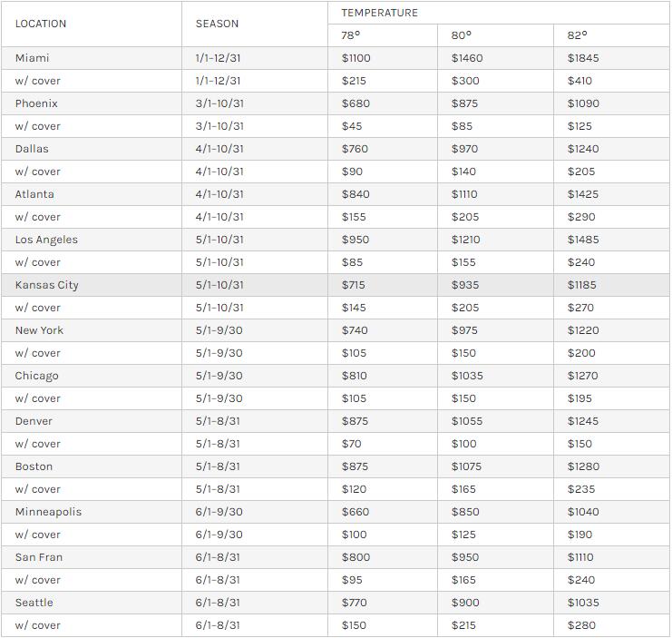The height and width of the screenshot is (638, 672).
Task: Click the Phoenix row label
Action: [36, 103]
